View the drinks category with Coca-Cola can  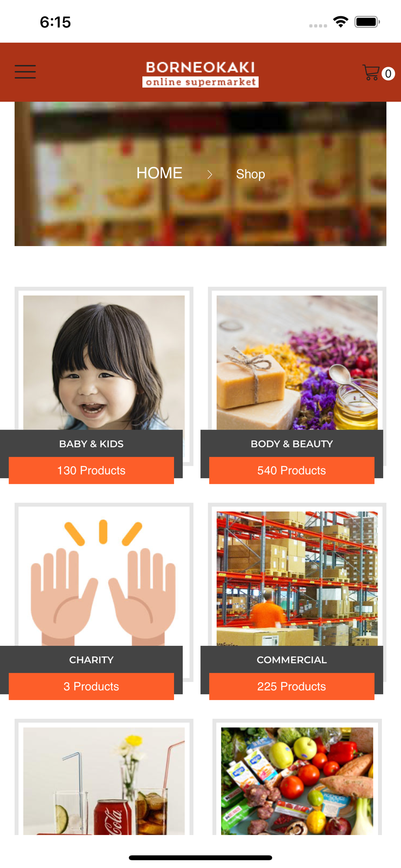(104, 781)
